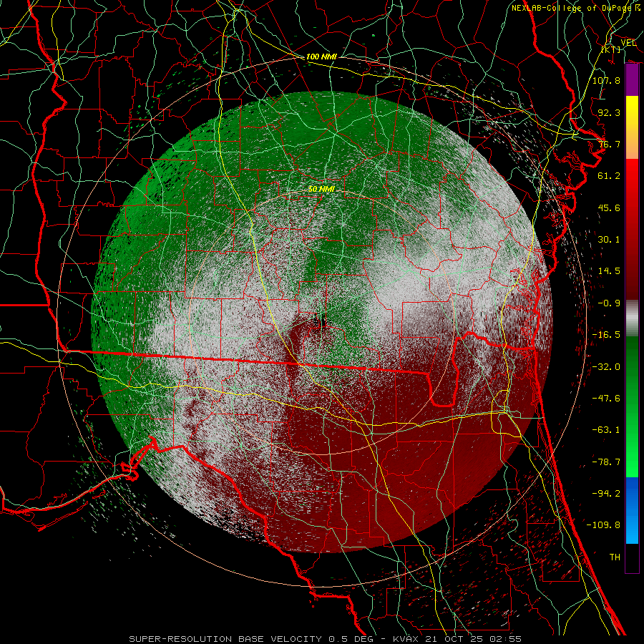
Task: Click the -32.0 velocity scale value
Action: [606, 367]
